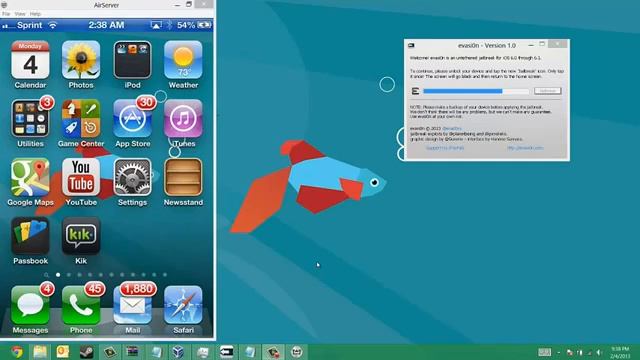The height and width of the screenshot is (360, 640).
Task: Open the YouTube app
Action: 81,177
